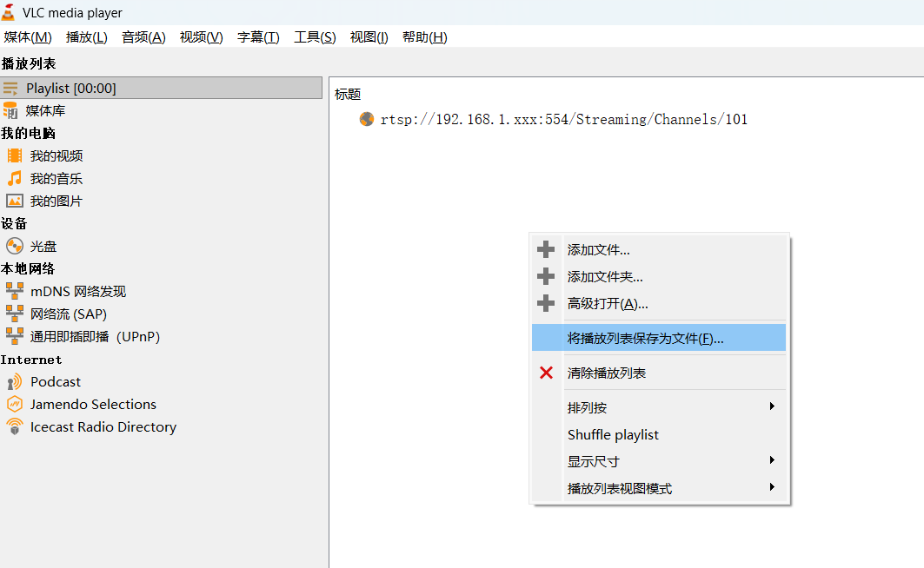Click the 设备 section heading

(14, 224)
